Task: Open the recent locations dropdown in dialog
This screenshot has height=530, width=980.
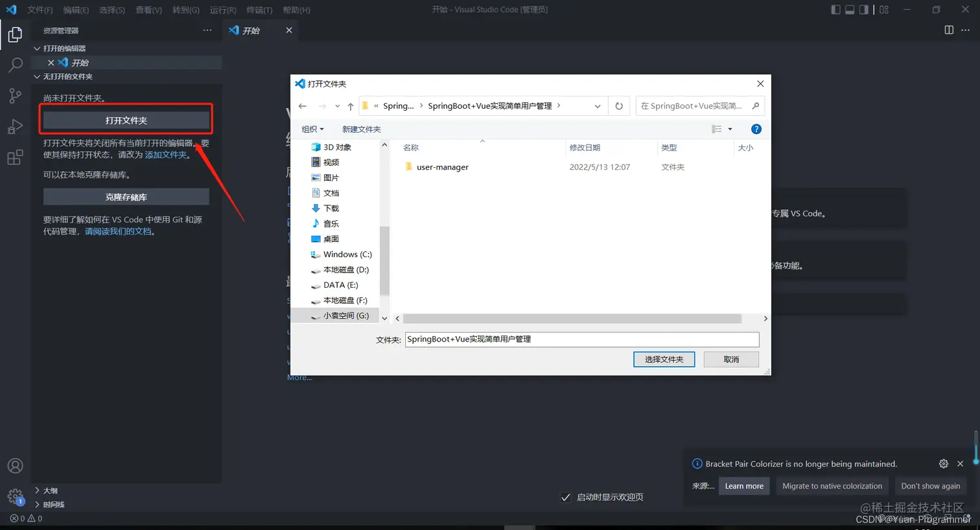Action: coord(337,106)
